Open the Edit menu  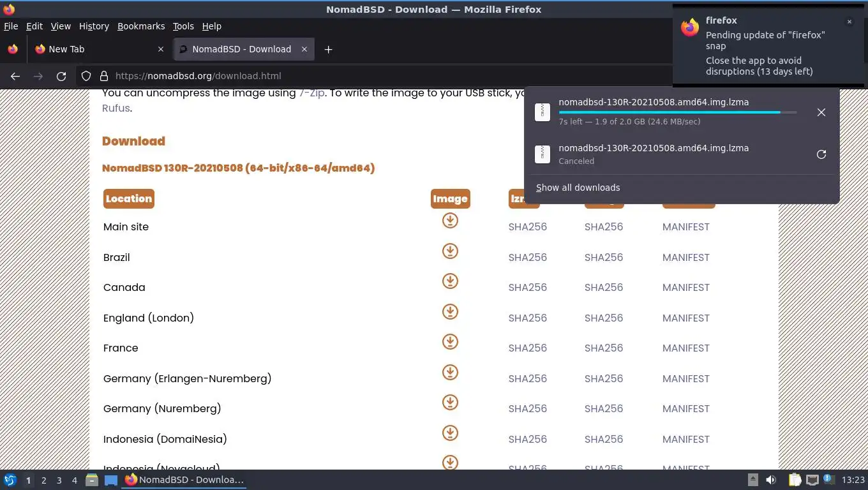point(34,26)
